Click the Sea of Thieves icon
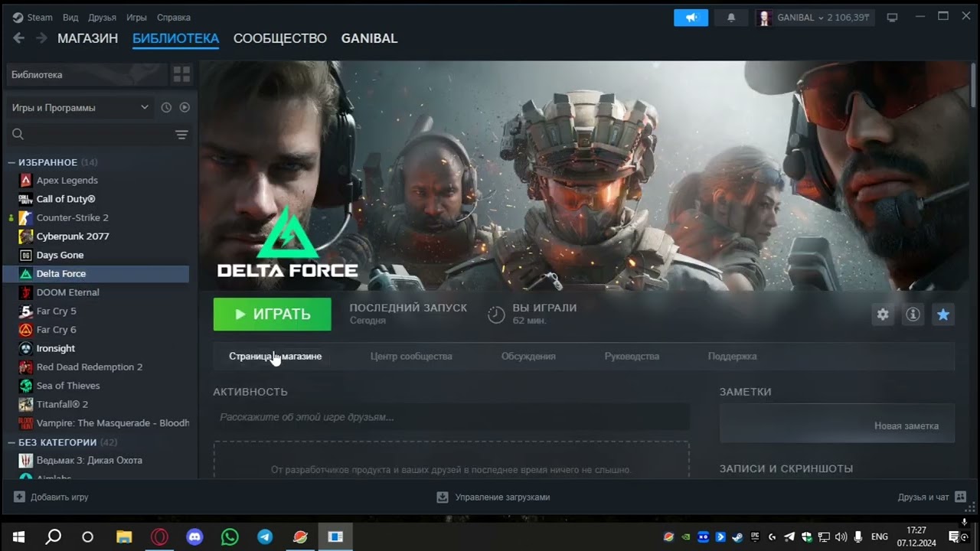Viewport: 980px width, 551px height. click(25, 386)
